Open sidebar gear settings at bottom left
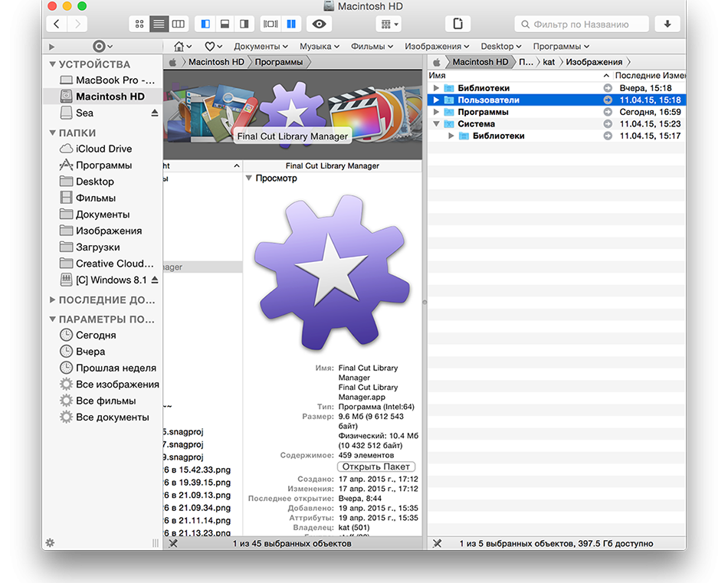The width and height of the screenshot is (728, 583). click(50, 542)
